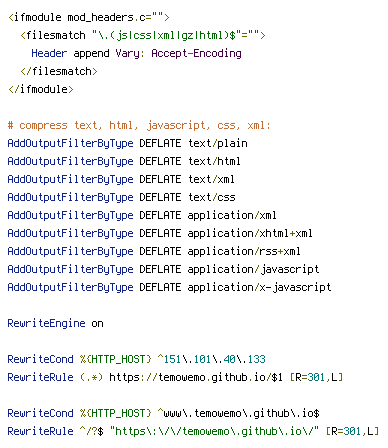Click the https://temowemo.github.io/$1 URL
Screen dimensions: 388x448
click(196, 377)
